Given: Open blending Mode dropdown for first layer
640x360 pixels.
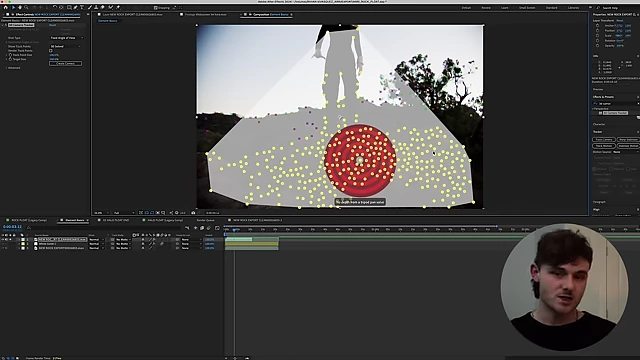Looking at the screenshot, I should point(97,240).
